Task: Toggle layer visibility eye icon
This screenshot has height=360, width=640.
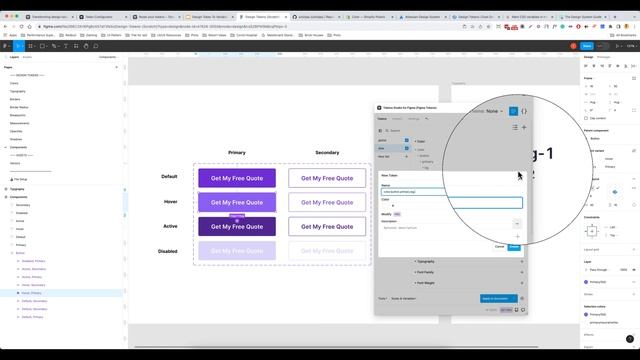Action: tap(634, 270)
